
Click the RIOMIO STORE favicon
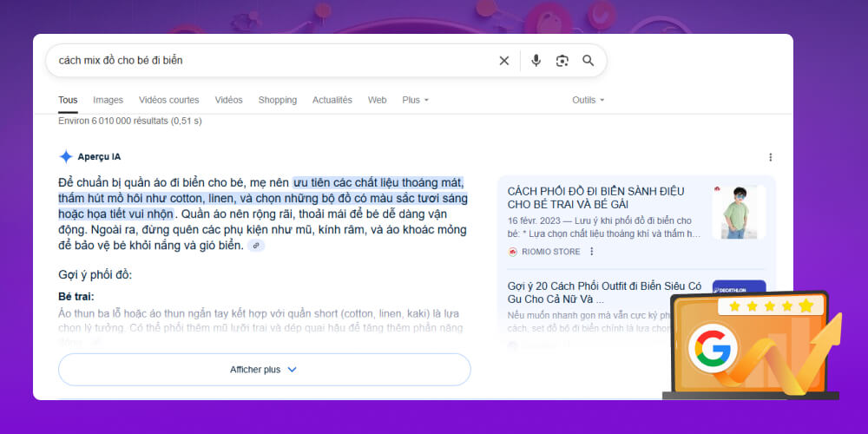pyautogui.click(x=513, y=252)
